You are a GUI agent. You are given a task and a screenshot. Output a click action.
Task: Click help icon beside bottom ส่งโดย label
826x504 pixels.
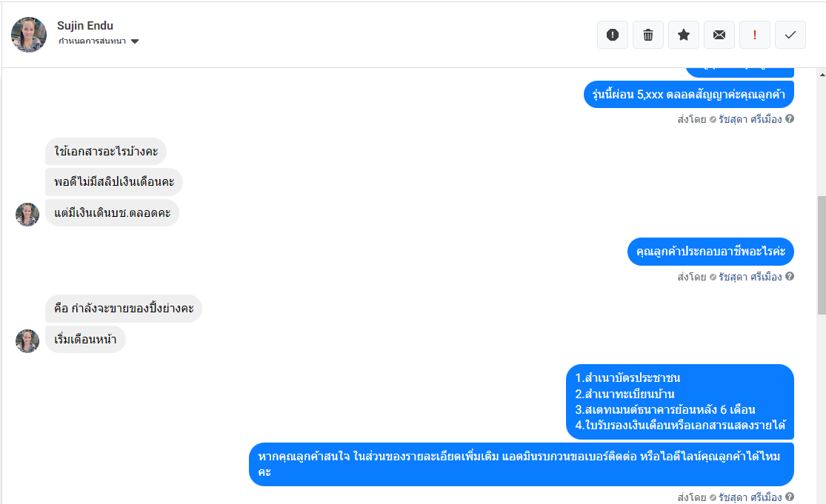point(790,497)
